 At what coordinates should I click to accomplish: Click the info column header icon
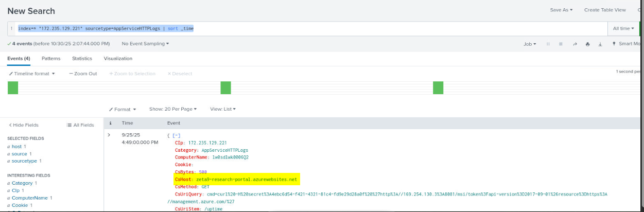tap(110, 123)
